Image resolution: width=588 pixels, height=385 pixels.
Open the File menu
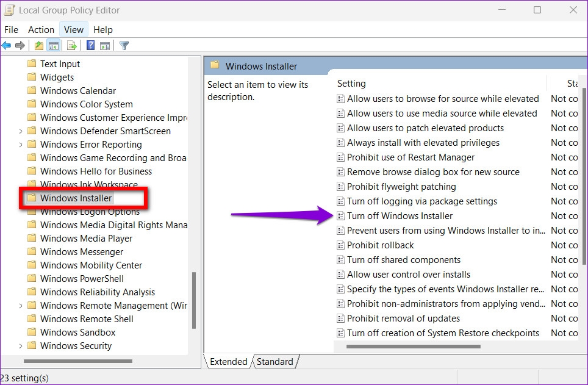coord(11,30)
